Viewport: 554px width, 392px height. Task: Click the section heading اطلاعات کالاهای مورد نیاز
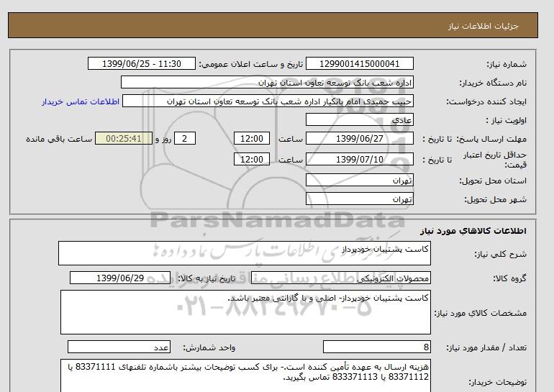[473, 231]
